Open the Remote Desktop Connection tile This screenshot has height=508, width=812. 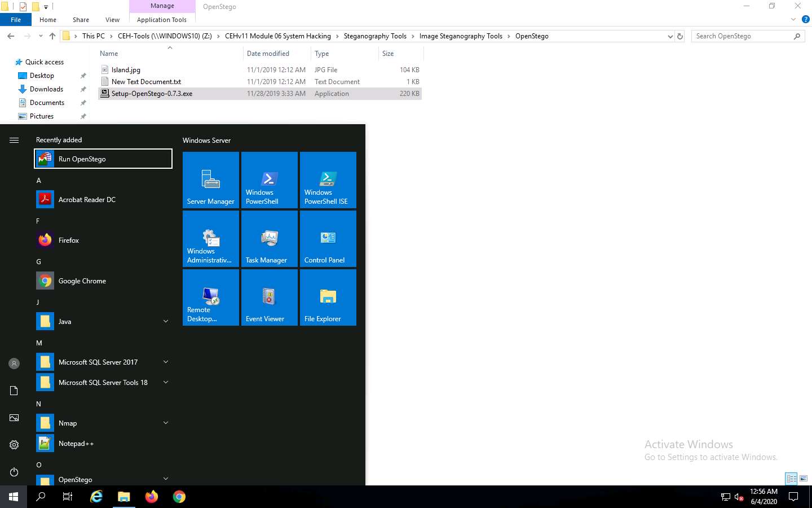point(211,297)
